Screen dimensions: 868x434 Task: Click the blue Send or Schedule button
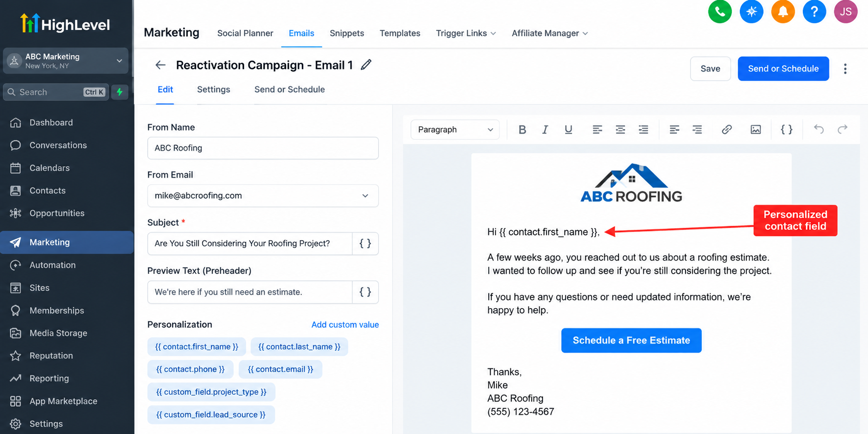point(783,69)
